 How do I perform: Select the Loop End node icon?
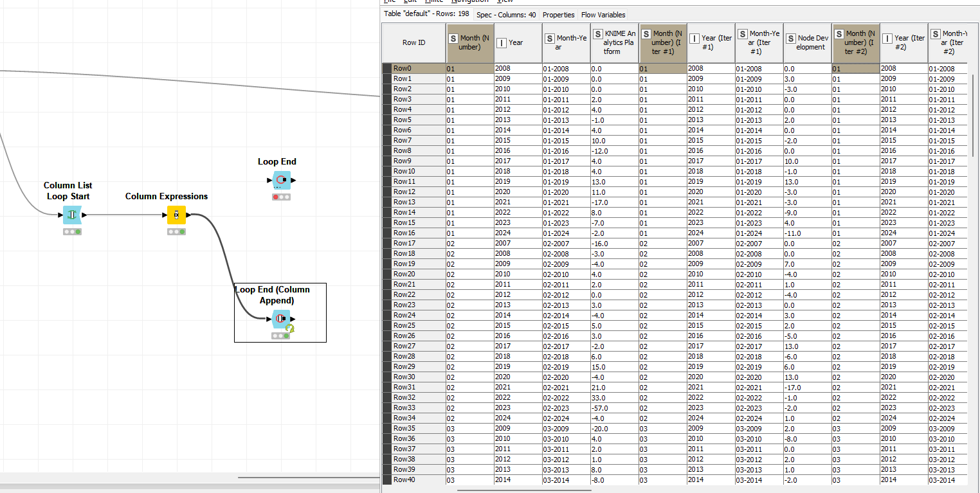tap(281, 181)
